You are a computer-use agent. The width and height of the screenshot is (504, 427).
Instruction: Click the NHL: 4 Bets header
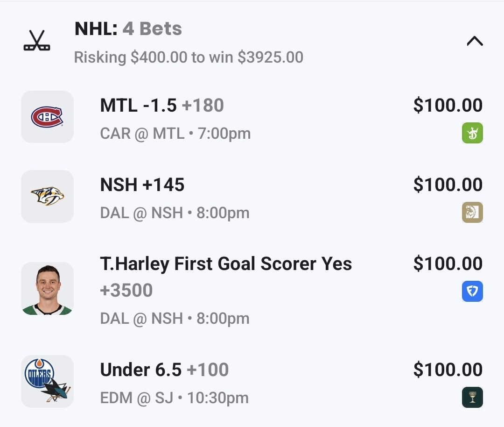(x=128, y=29)
